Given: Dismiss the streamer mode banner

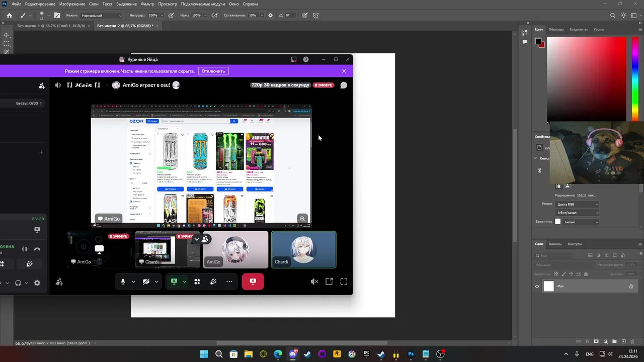Looking at the screenshot, I should coord(344,71).
